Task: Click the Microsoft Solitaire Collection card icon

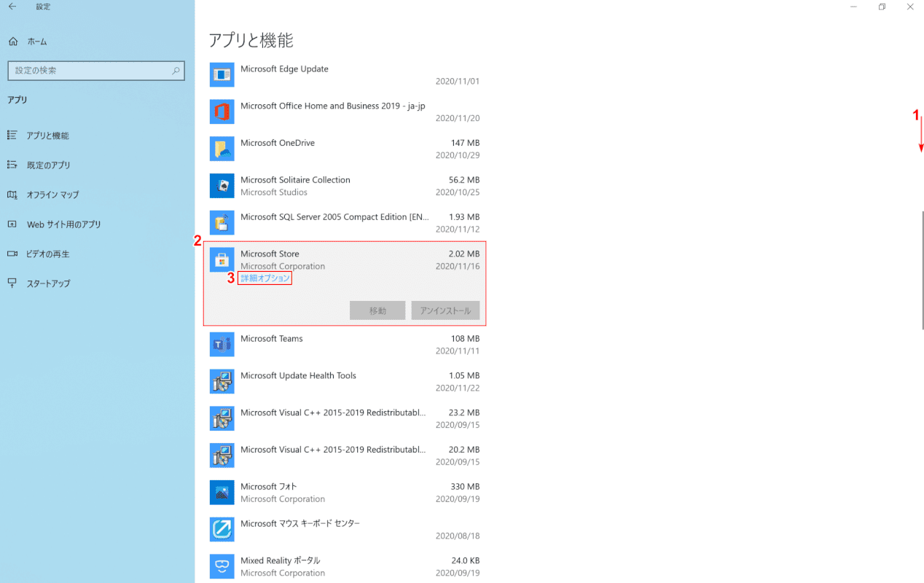Action: click(x=222, y=185)
